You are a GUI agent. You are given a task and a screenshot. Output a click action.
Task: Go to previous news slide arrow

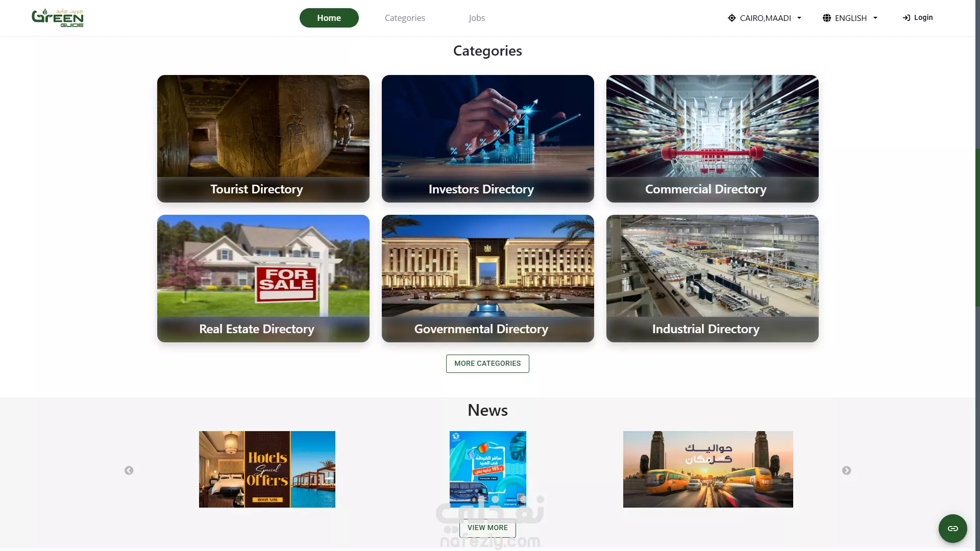[129, 470]
